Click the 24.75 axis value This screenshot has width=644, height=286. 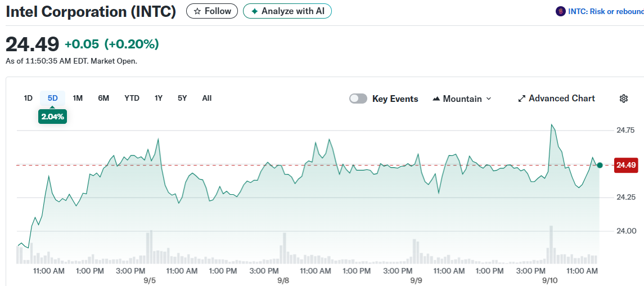click(625, 130)
